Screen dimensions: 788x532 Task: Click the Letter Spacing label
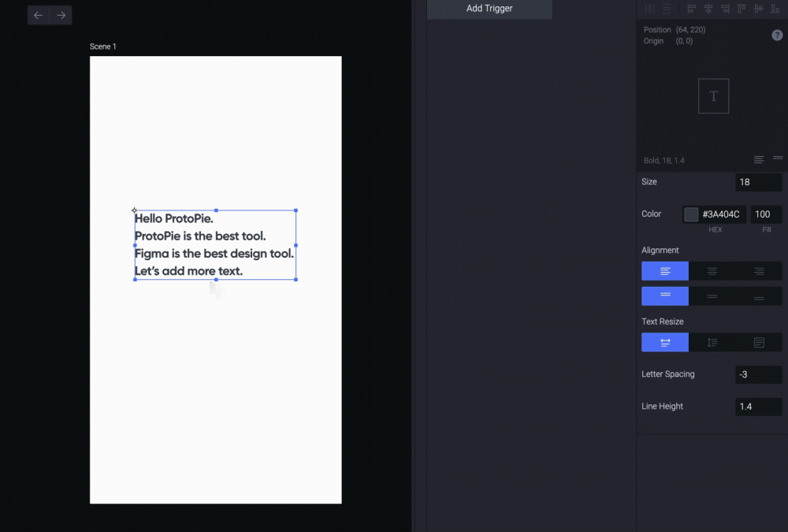668,374
